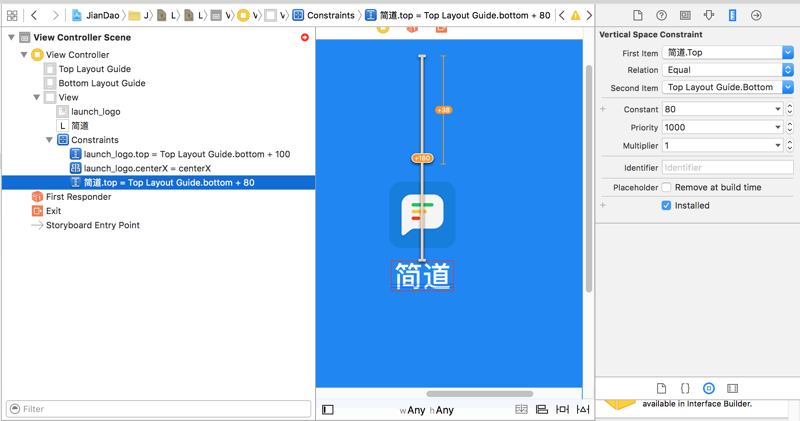This screenshot has height=421, width=800.
Task: Open Multiplier combo box arrow
Action: (x=778, y=145)
